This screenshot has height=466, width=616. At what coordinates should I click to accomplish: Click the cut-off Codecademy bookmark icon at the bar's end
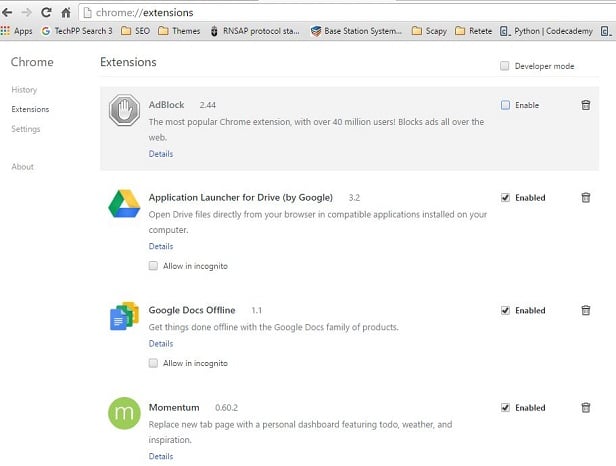[606, 31]
